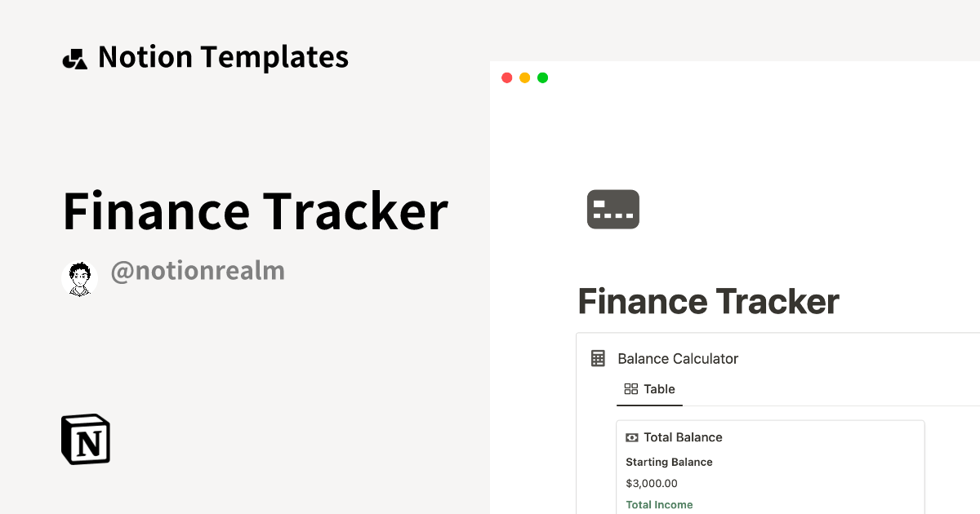The height and width of the screenshot is (514, 980).
Task: Click the yellow window minimize dot
Action: click(x=524, y=78)
